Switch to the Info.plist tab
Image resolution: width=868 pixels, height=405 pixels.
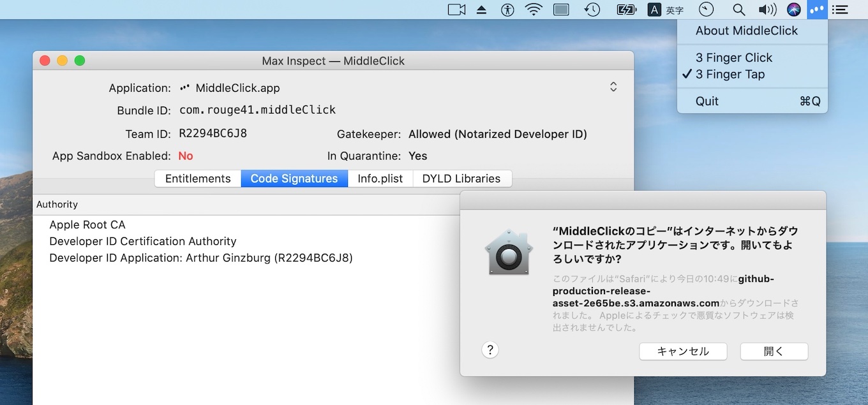pos(380,179)
